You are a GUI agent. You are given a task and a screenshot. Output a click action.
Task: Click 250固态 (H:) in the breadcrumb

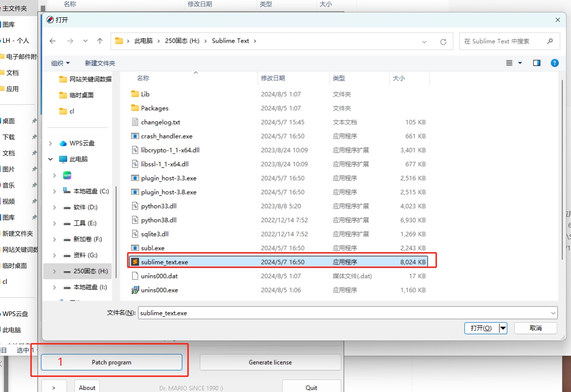click(182, 41)
